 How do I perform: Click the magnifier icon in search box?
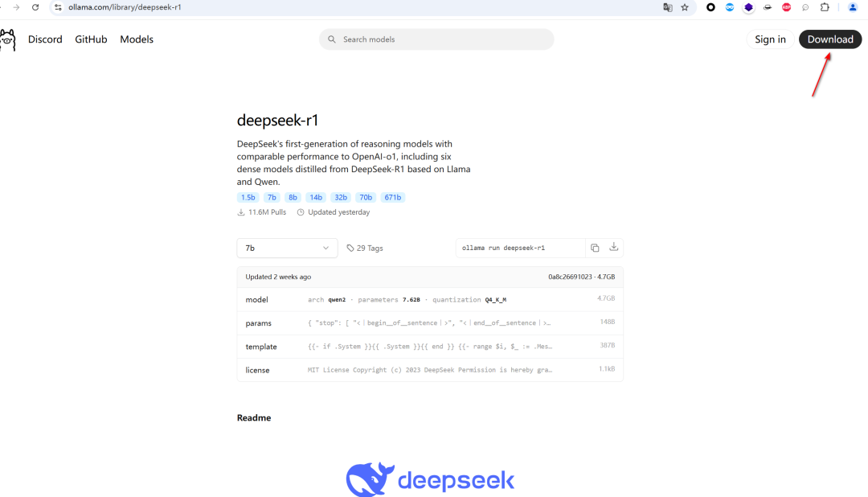[332, 39]
